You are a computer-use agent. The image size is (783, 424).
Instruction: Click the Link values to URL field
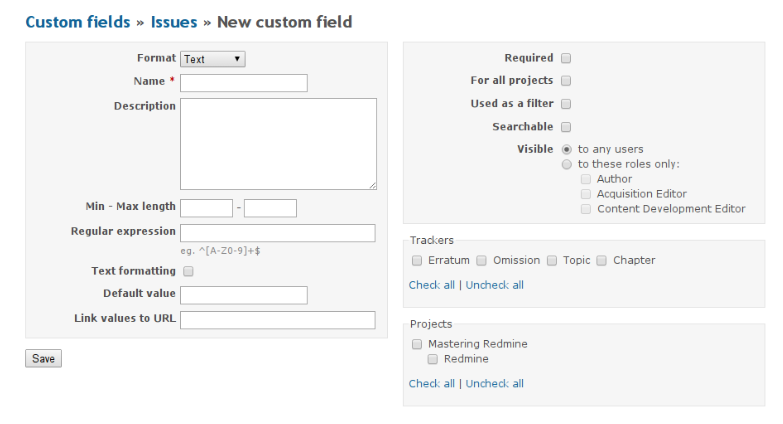coord(277,320)
